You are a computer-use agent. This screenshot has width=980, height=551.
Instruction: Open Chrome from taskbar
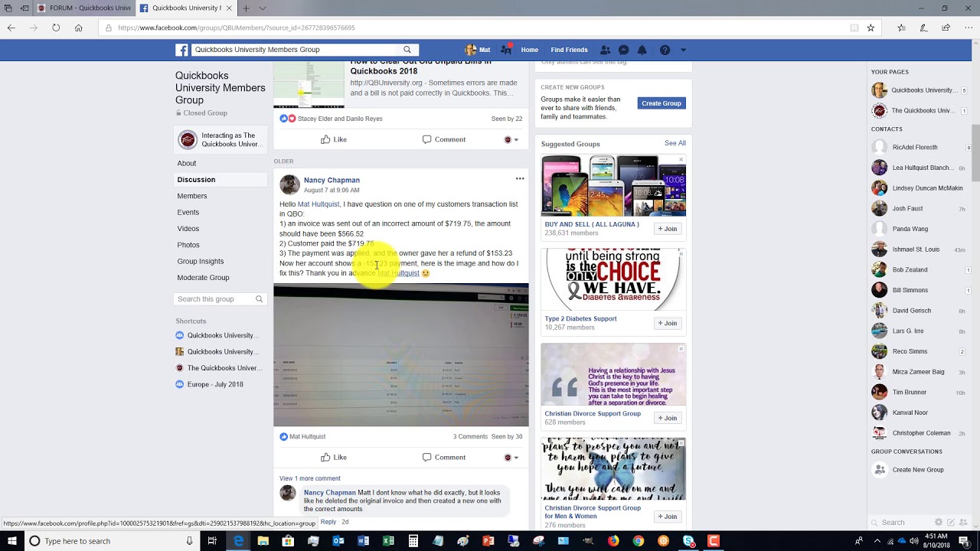639,541
